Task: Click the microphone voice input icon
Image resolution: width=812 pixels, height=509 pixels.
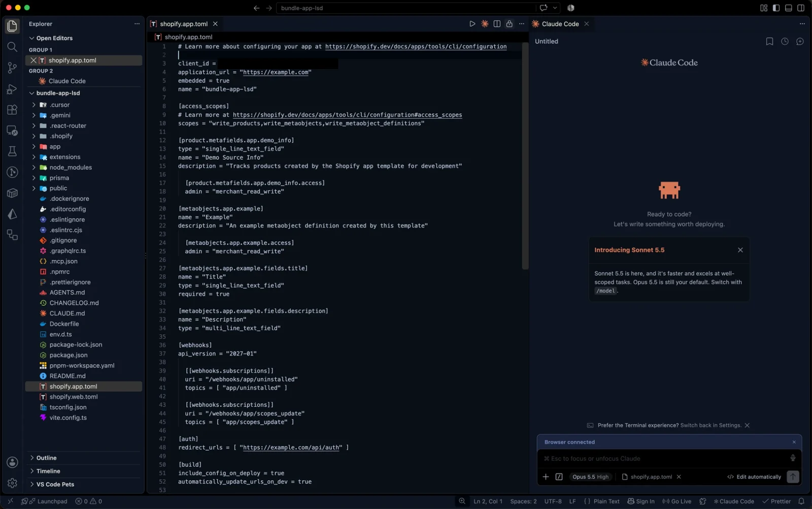Action: point(793,458)
